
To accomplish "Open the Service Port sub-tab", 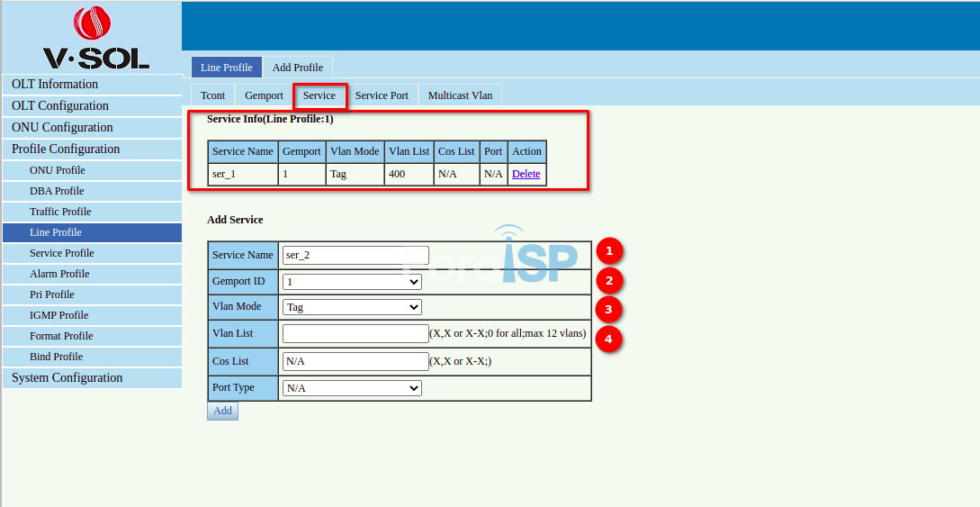I will click(x=382, y=95).
